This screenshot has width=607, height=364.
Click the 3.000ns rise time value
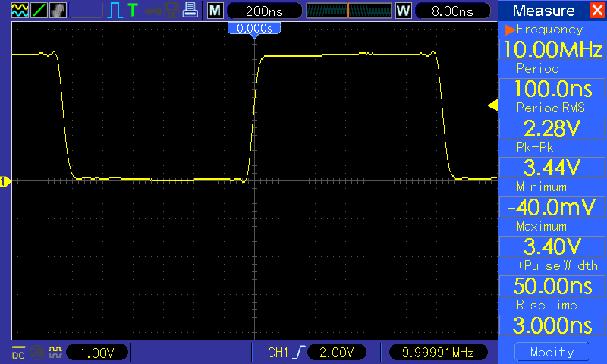(552, 325)
